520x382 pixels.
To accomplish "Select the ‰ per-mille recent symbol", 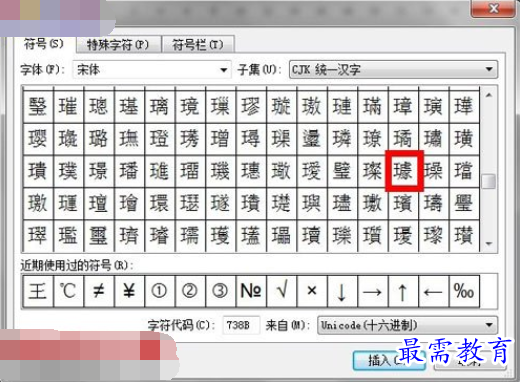I will (464, 291).
